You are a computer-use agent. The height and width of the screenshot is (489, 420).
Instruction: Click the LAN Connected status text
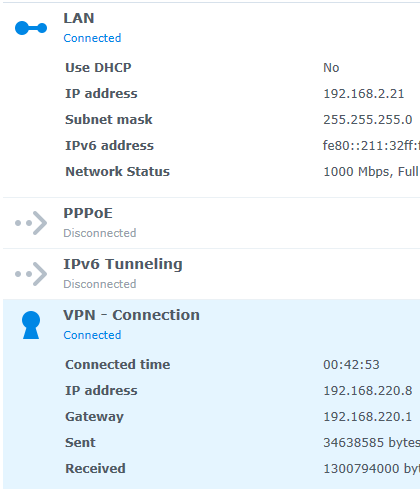click(x=92, y=38)
